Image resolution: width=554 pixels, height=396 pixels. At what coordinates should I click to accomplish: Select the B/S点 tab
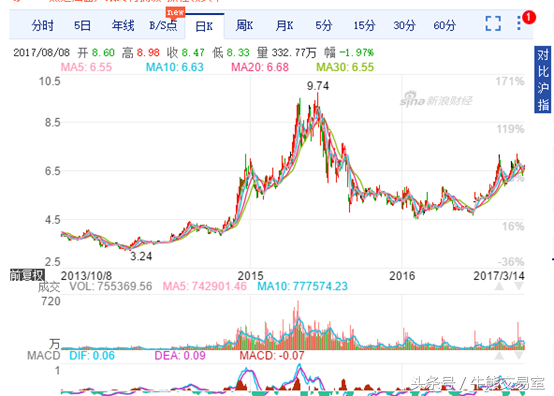(x=163, y=26)
